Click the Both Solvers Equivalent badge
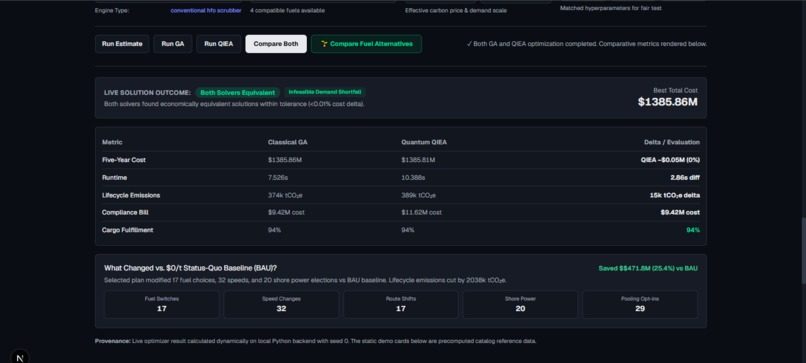This screenshot has width=806, height=363. coord(237,93)
